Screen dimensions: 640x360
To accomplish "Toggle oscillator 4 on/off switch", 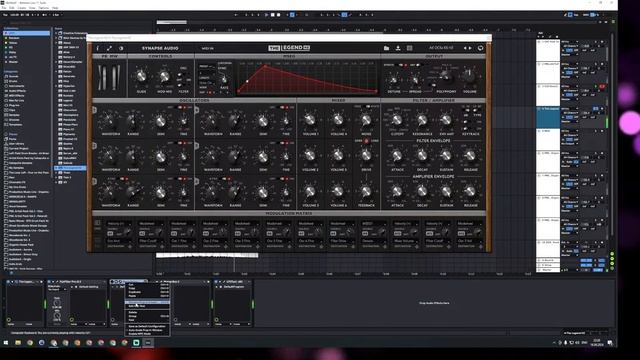I will (284, 107).
